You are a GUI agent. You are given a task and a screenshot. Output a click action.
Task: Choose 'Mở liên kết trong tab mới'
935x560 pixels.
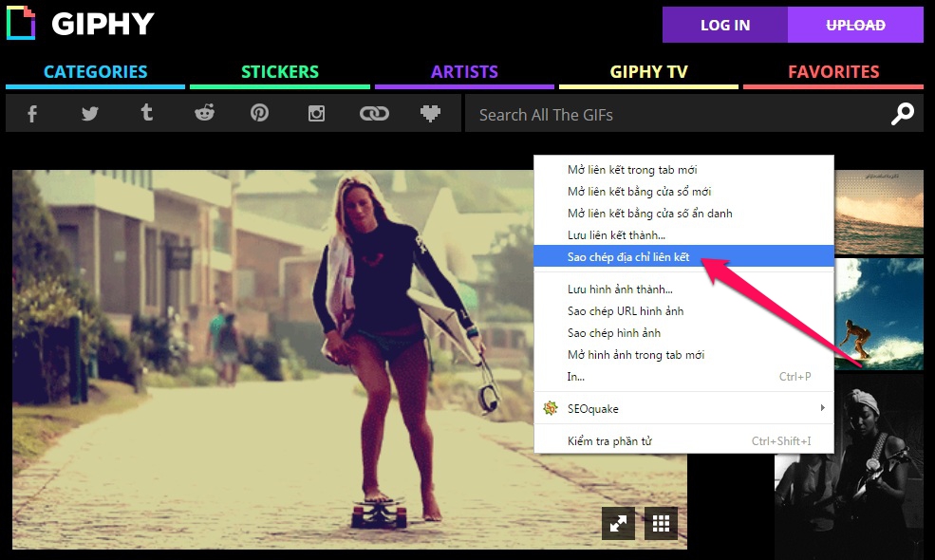pyautogui.click(x=632, y=170)
